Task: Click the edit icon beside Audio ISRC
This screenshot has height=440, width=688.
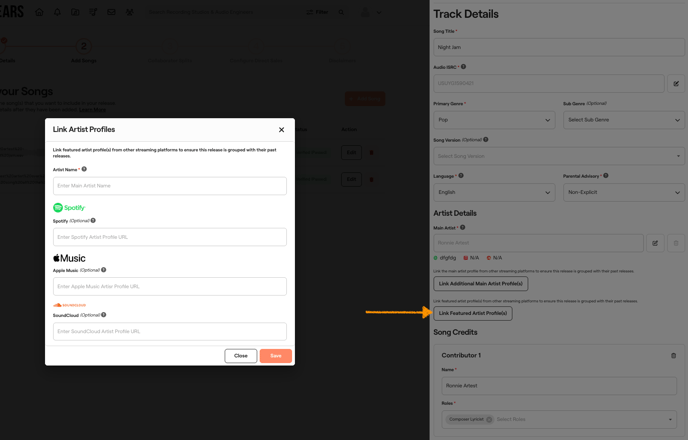Action: (676, 84)
